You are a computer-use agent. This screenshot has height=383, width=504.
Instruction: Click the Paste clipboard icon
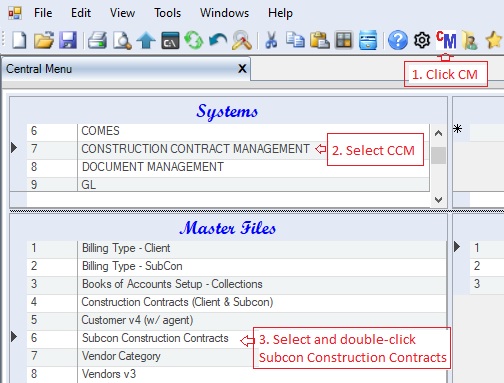(320, 40)
